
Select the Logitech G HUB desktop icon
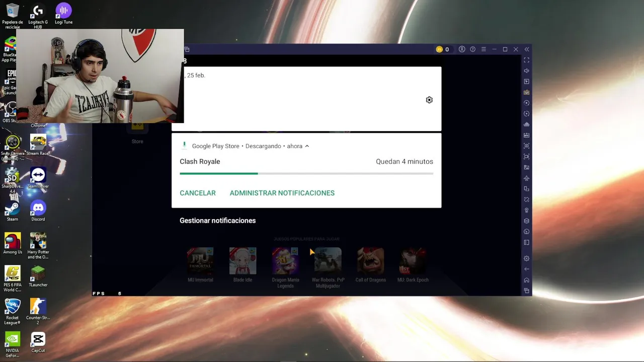pos(38,15)
